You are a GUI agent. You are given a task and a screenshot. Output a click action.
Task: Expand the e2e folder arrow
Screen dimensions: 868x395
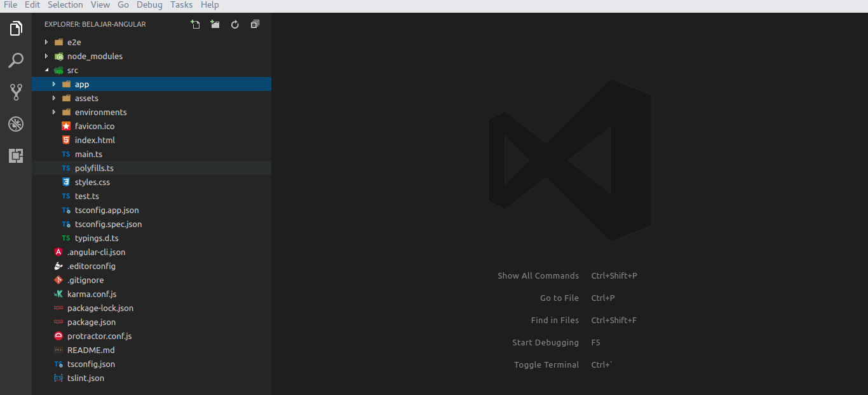pos(46,42)
